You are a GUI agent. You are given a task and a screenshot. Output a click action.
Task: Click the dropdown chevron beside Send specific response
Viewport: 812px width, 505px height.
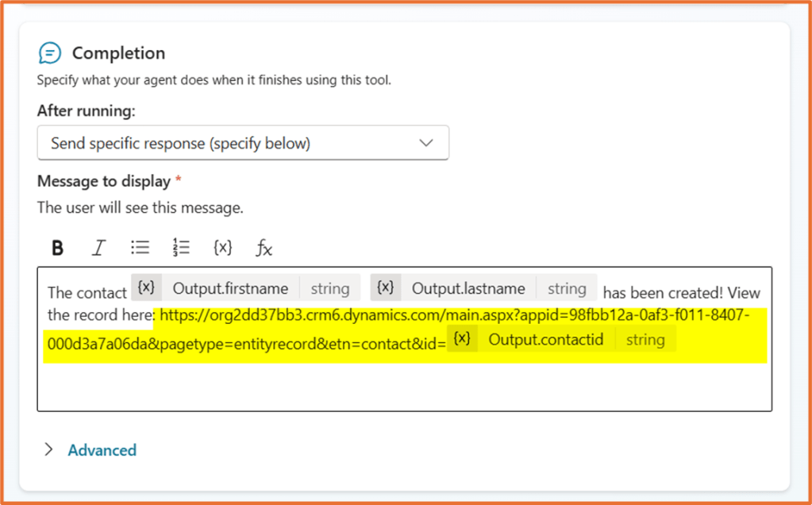tap(427, 143)
